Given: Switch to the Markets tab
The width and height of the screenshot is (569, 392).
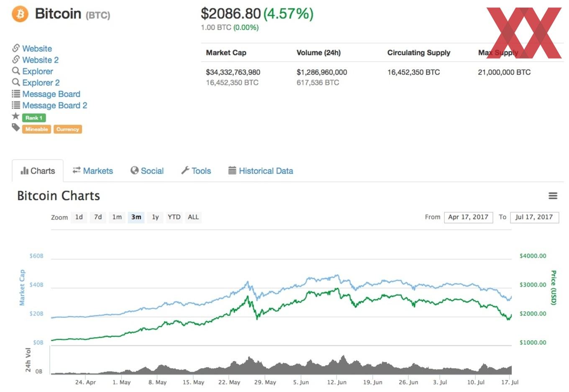Looking at the screenshot, I should (x=93, y=171).
